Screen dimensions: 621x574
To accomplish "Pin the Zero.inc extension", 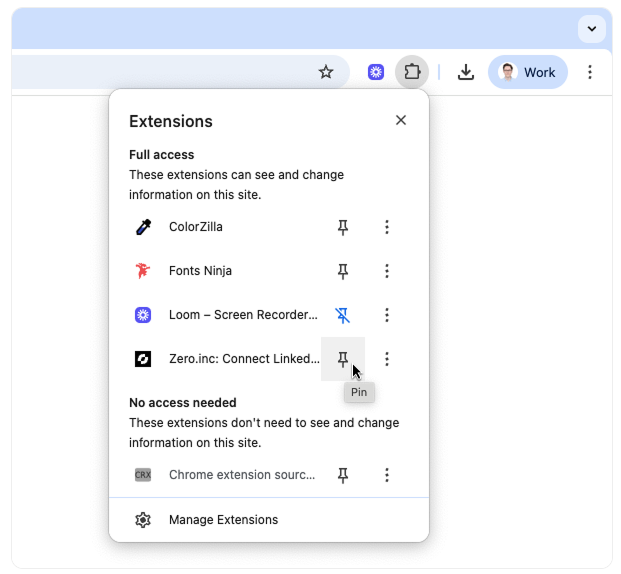I will [x=343, y=359].
